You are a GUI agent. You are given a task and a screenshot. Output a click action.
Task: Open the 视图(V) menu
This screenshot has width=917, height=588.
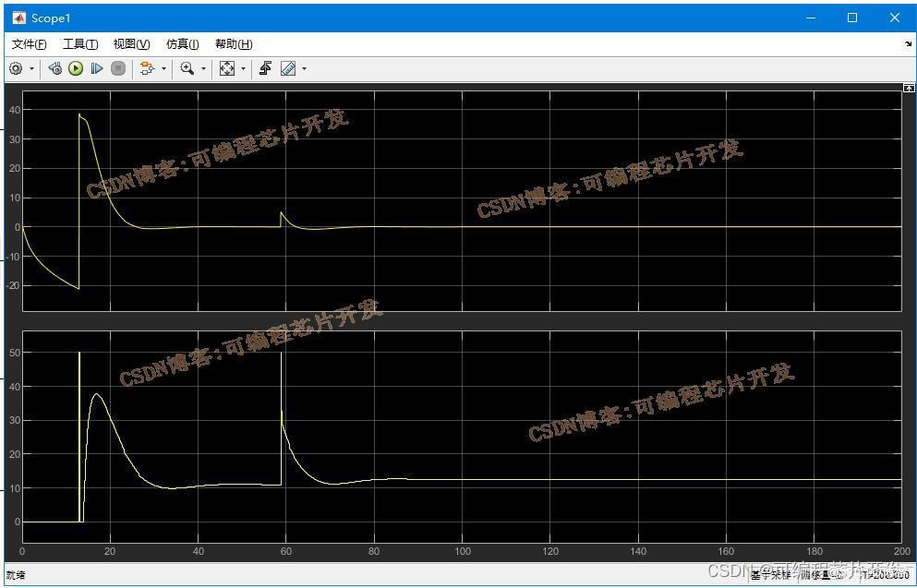pos(131,44)
